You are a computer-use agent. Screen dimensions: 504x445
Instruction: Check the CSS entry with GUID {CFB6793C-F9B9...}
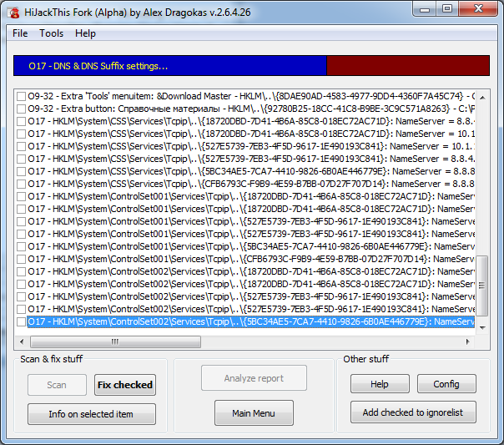(x=21, y=184)
